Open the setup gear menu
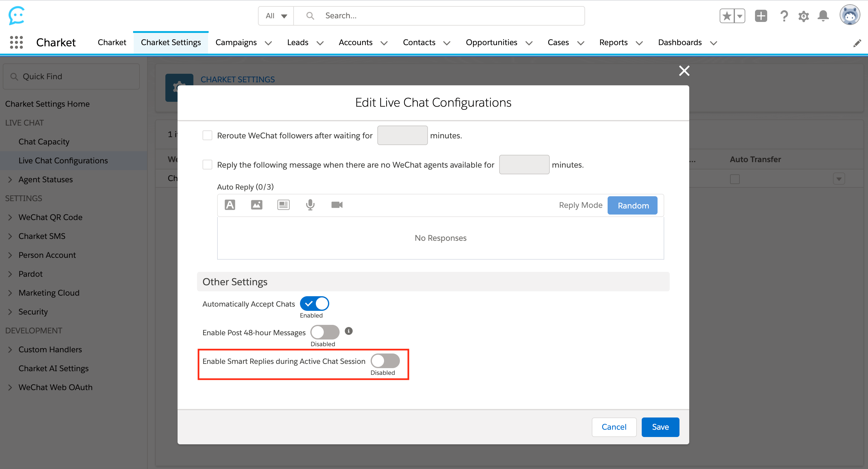Image resolution: width=868 pixels, height=469 pixels. click(803, 16)
